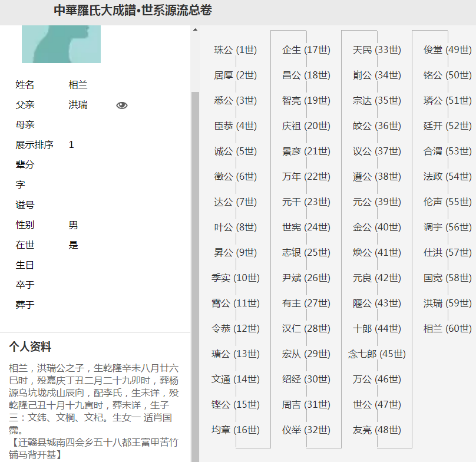
Task: Select ancestor 元公 (39世)
Action: click(x=376, y=202)
